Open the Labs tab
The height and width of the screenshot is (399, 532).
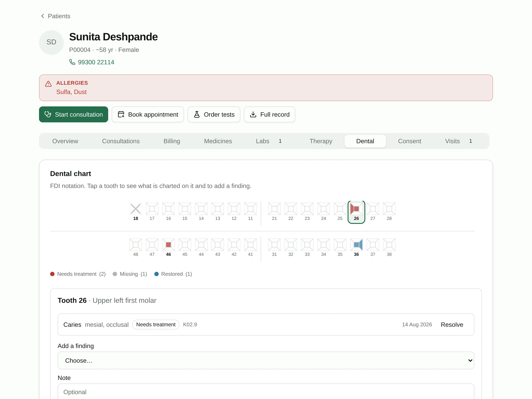coord(269,141)
